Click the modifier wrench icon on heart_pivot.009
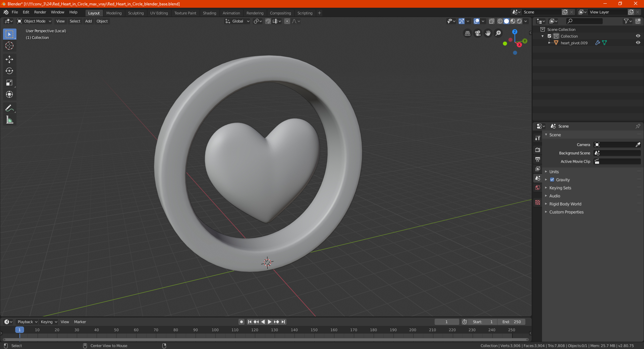This screenshot has height=349, width=644. [x=597, y=43]
